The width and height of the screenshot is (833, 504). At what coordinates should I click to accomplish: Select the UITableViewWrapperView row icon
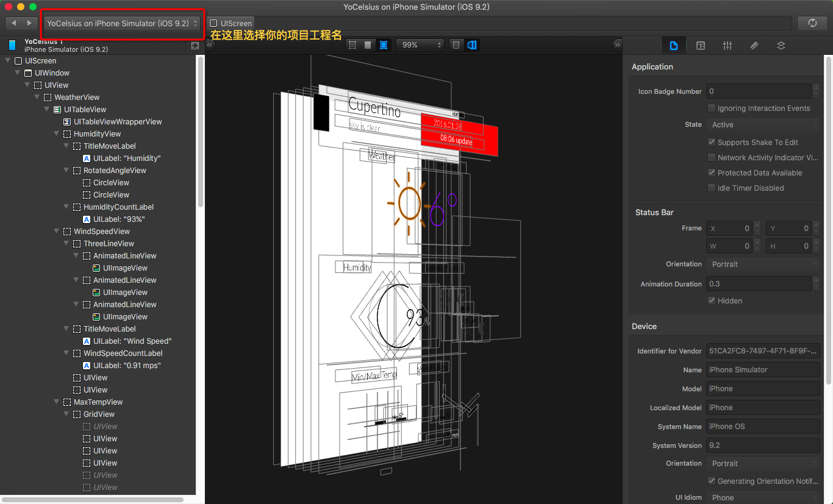click(x=67, y=122)
